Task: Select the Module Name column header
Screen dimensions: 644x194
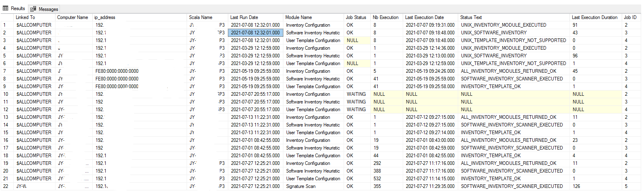Action: pyautogui.click(x=298, y=17)
